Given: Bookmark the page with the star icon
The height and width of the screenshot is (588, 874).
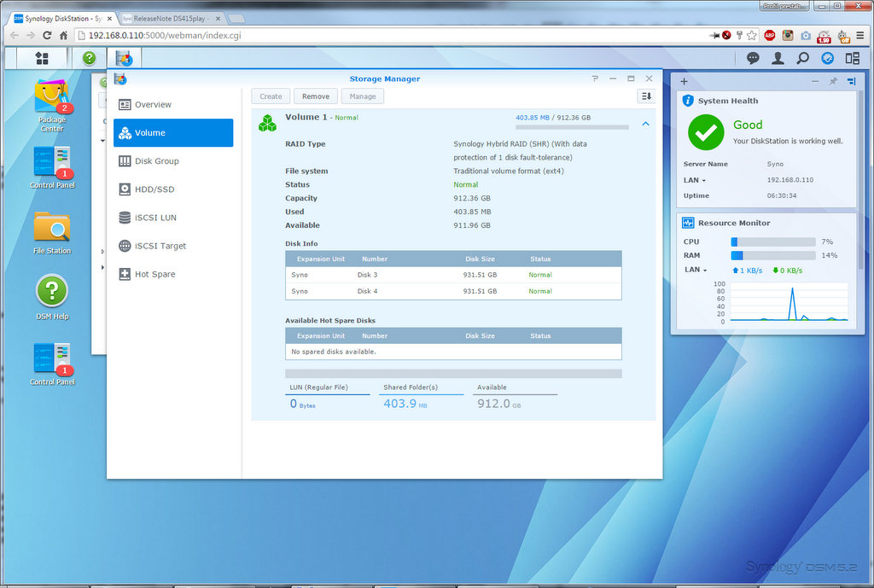Looking at the screenshot, I should [752, 35].
